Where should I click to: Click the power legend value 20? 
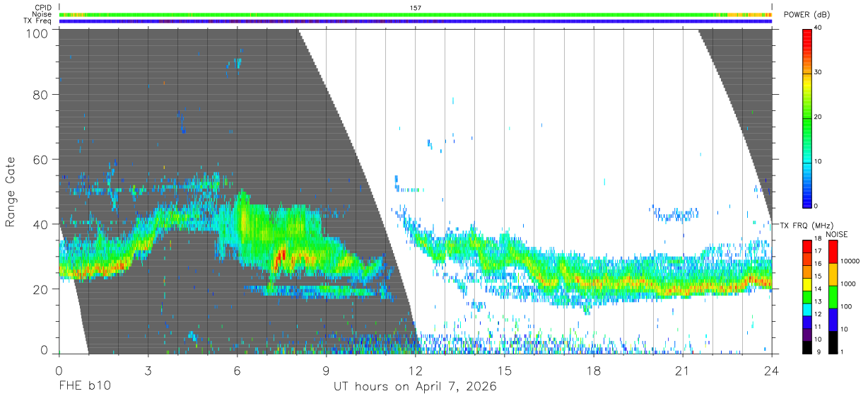click(819, 117)
